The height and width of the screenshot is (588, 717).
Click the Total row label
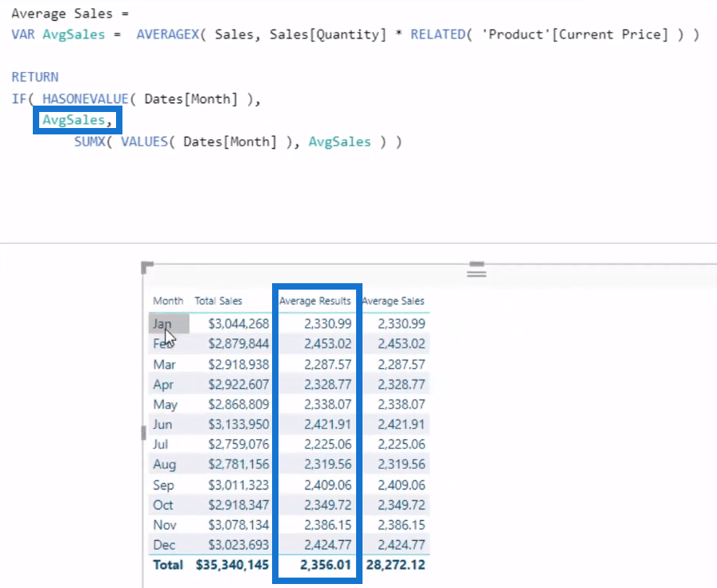click(x=168, y=565)
